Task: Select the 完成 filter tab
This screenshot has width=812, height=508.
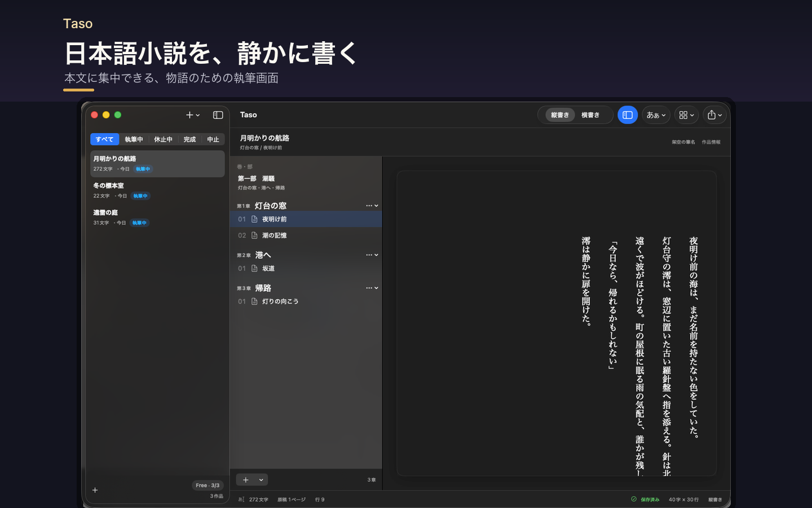Action: pos(189,139)
